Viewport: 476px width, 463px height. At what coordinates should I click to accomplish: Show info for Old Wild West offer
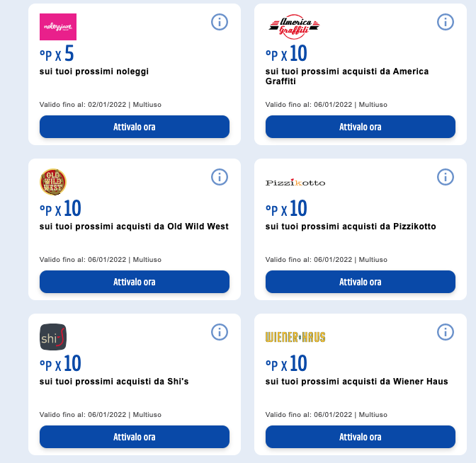coord(220,177)
